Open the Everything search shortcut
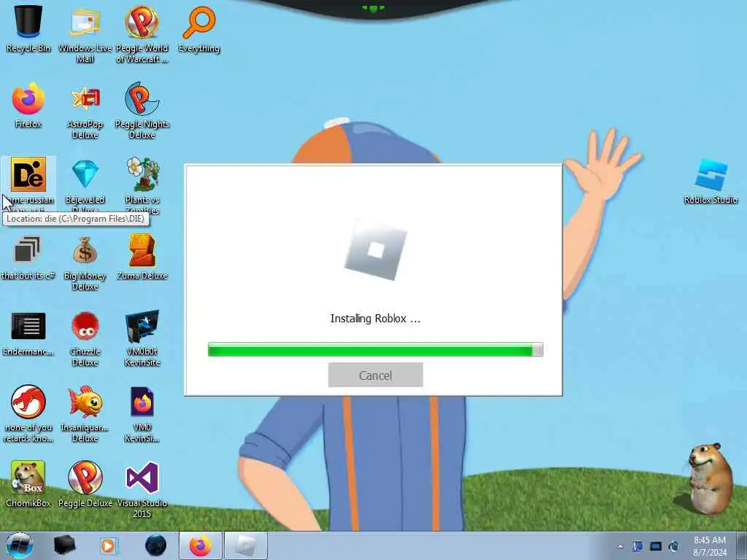 (198, 28)
